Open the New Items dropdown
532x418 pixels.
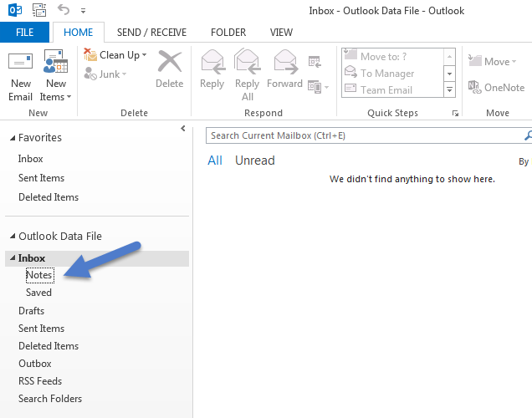click(x=56, y=75)
